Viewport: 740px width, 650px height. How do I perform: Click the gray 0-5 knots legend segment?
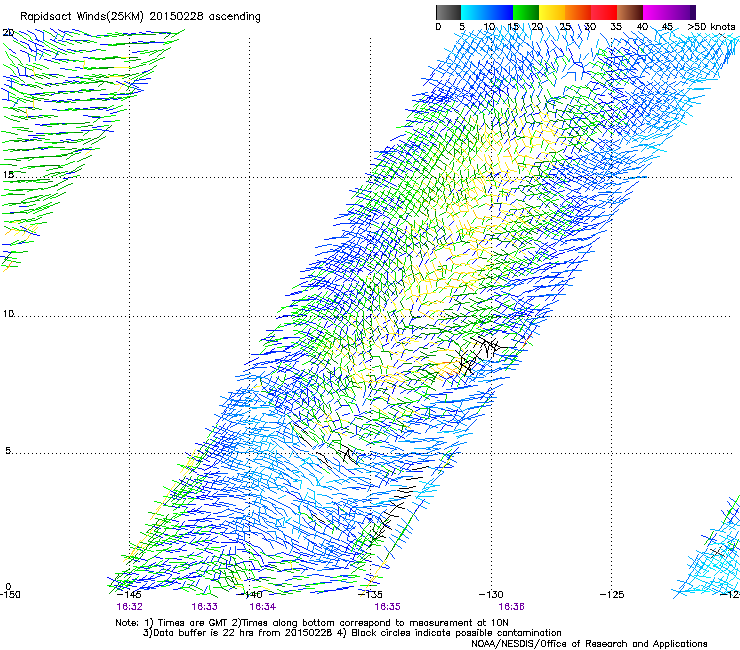point(448,12)
